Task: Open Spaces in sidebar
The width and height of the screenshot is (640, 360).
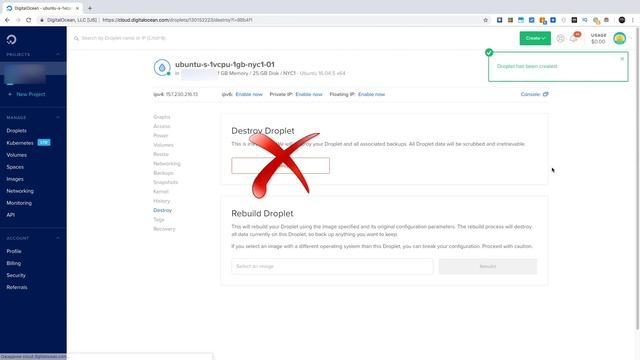Action: click(15, 167)
